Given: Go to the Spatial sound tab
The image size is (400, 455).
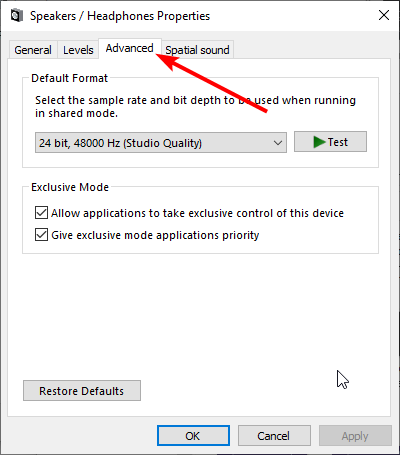Looking at the screenshot, I should point(197,50).
